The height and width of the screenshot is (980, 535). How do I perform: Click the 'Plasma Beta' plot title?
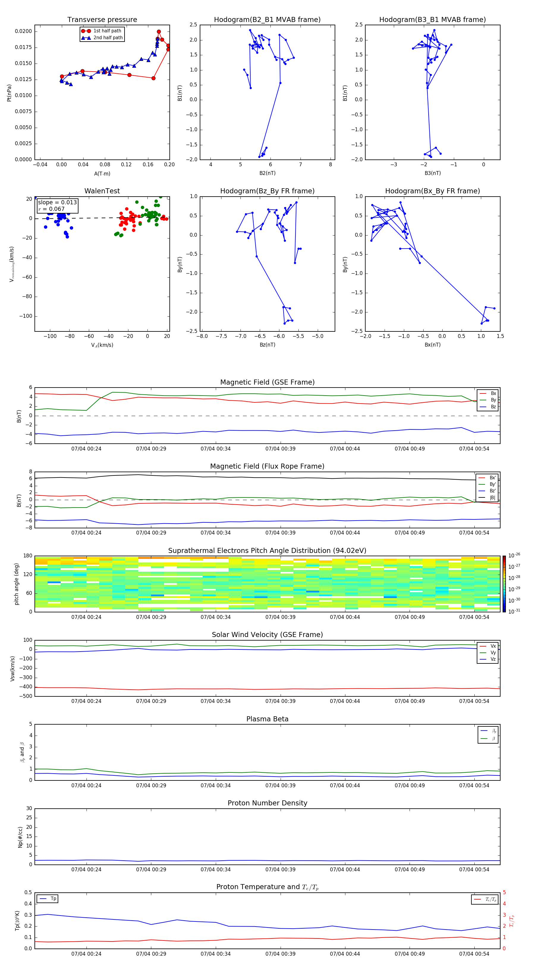coord(267,719)
